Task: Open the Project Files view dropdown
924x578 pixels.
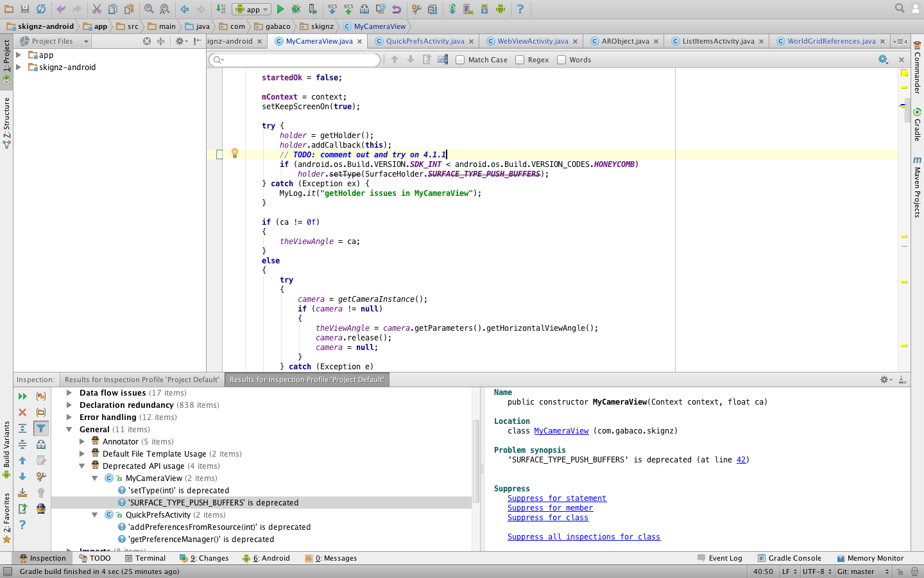Action: 86,41
